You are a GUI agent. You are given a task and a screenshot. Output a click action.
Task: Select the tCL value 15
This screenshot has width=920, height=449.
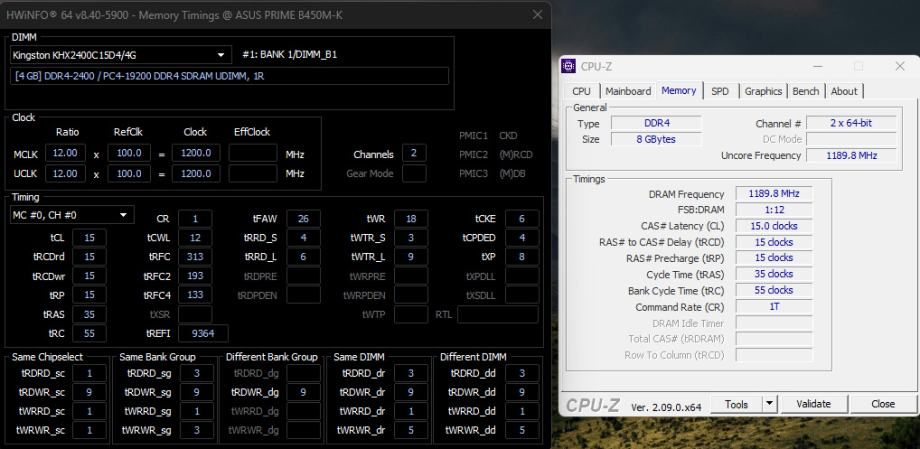pyautogui.click(x=89, y=238)
